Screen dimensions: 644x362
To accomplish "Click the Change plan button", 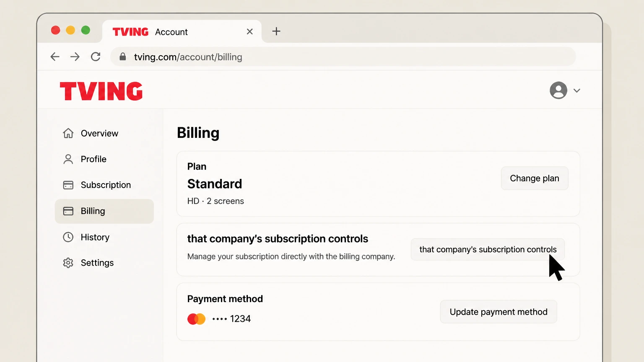I will coord(535,178).
